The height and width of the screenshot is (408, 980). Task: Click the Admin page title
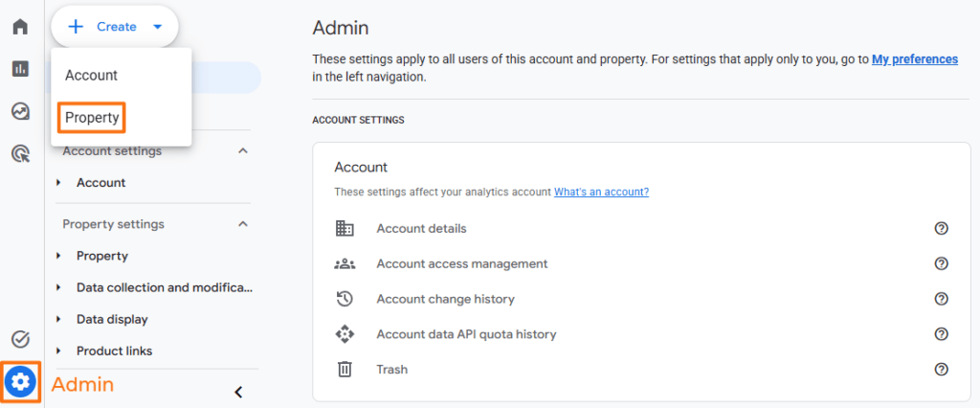(x=340, y=28)
